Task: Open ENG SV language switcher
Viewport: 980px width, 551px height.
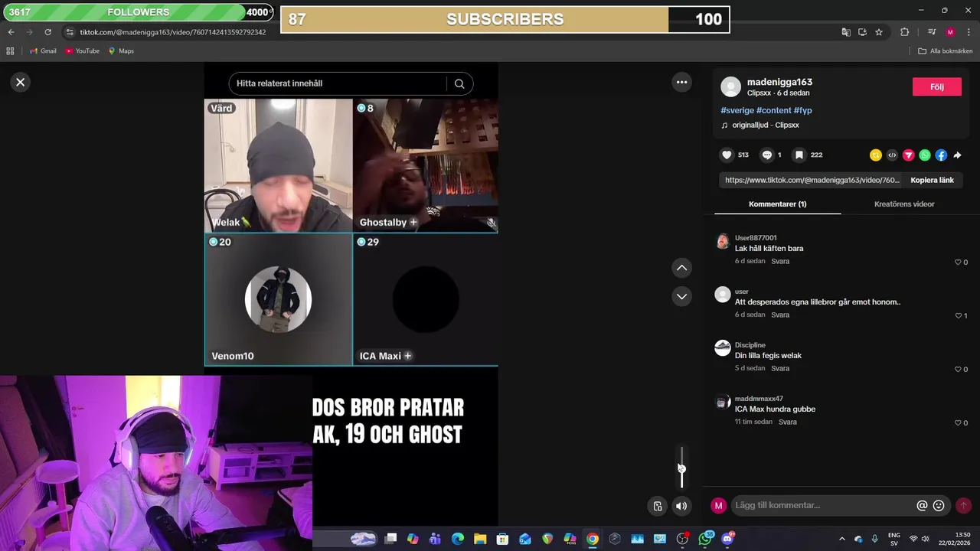Action: (x=893, y=539)
